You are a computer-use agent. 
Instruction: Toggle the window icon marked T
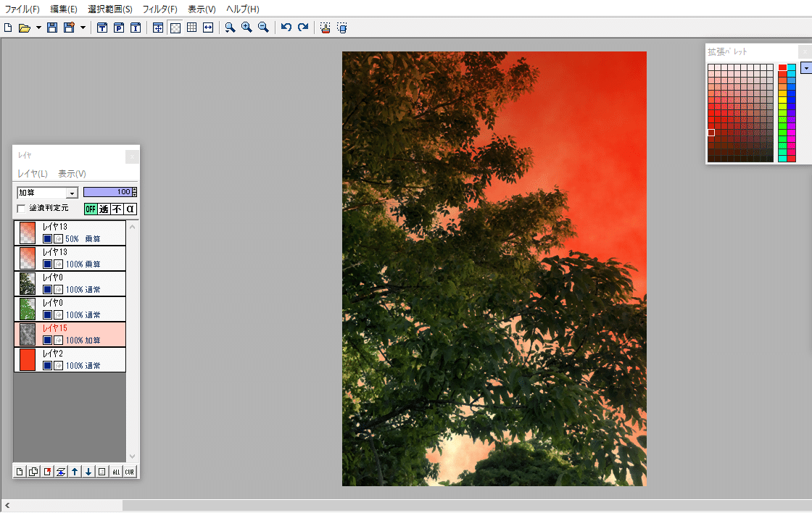click(102, 28)
